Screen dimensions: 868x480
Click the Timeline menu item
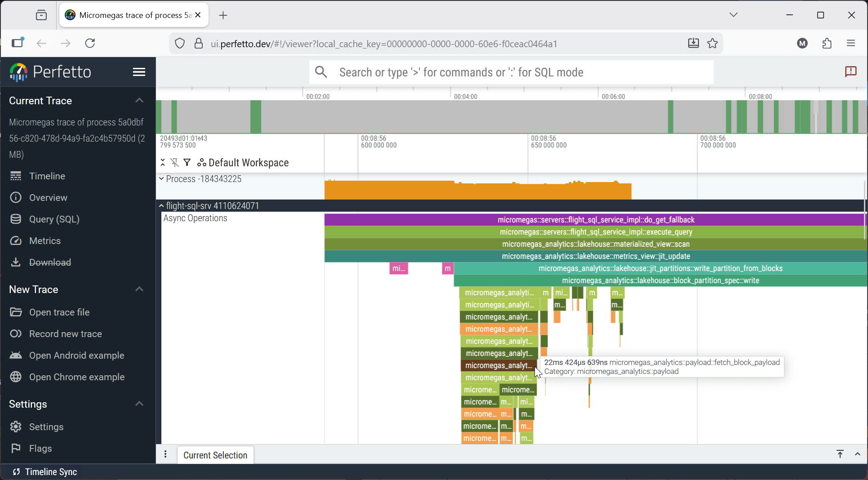(47, 176)
